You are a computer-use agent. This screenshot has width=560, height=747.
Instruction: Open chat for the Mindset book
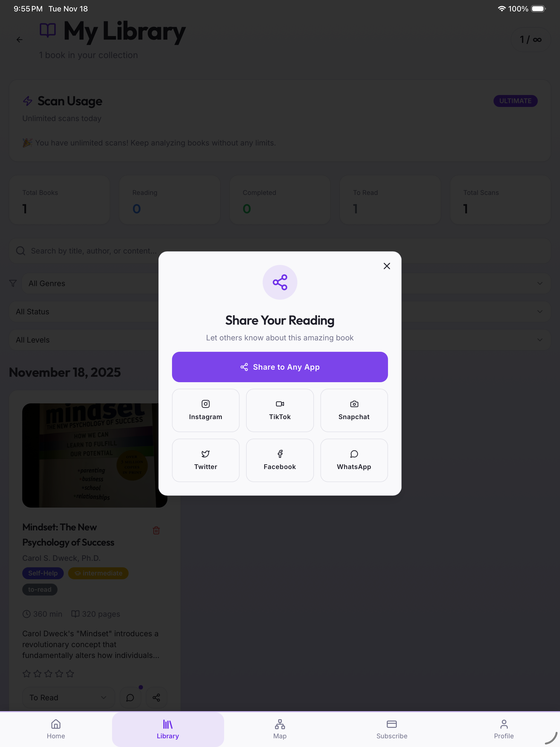[130, 697]
